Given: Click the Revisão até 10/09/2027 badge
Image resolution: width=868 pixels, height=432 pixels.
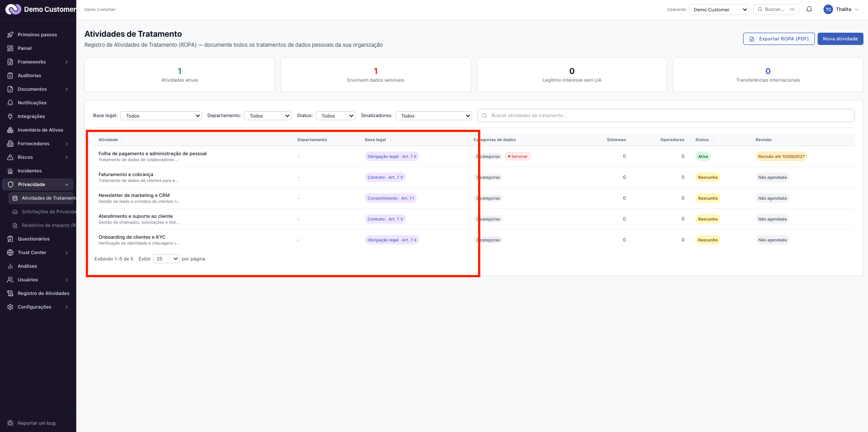Looking at the screenshot, I should coord(781,157).
